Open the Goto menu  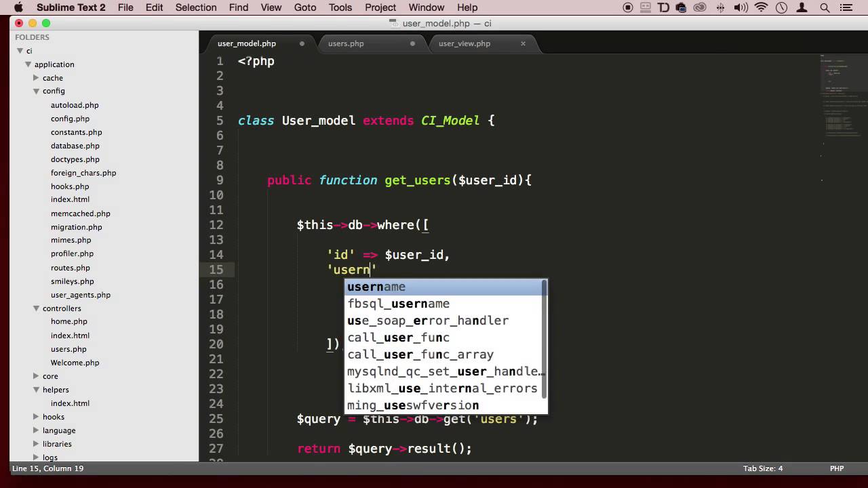click(x=305, y=7)
